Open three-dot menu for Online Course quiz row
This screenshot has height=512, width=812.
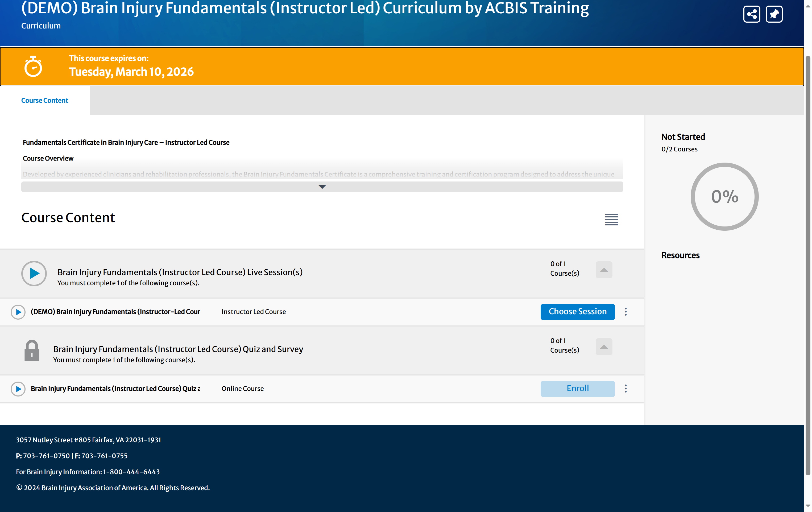pyautogui.click(x=625, y=389)
